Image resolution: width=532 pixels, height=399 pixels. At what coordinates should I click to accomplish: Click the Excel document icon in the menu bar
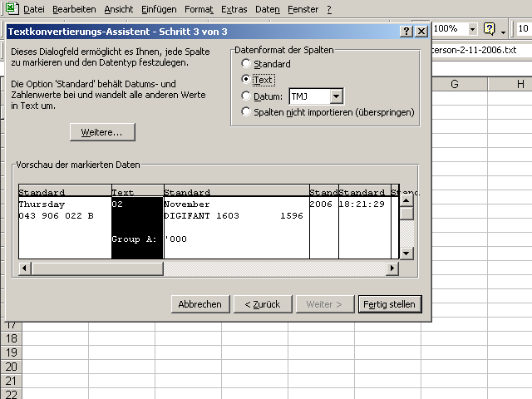click(x=12, y=8)
